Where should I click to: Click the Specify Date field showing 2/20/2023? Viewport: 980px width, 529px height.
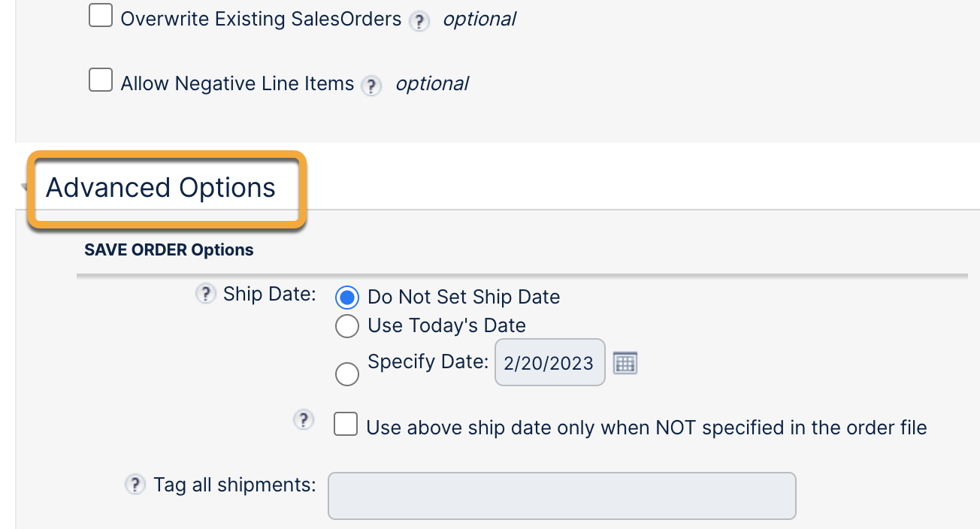(x=549, y=363)
